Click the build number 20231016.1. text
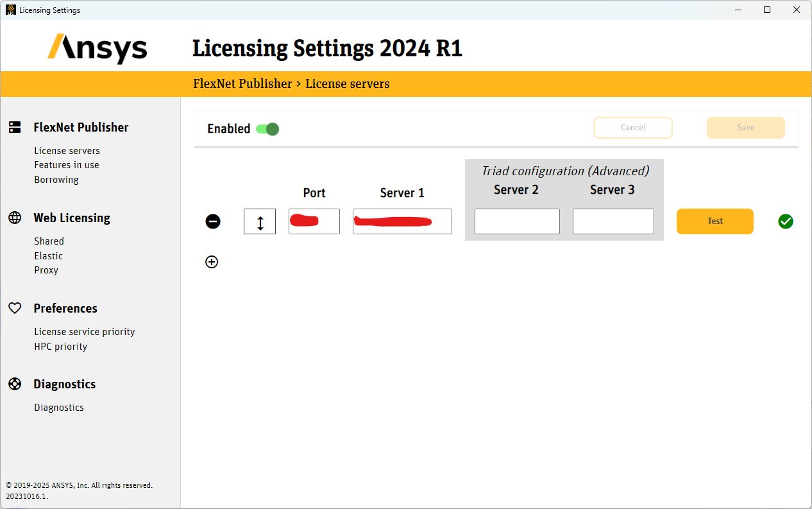 (27, 496)
